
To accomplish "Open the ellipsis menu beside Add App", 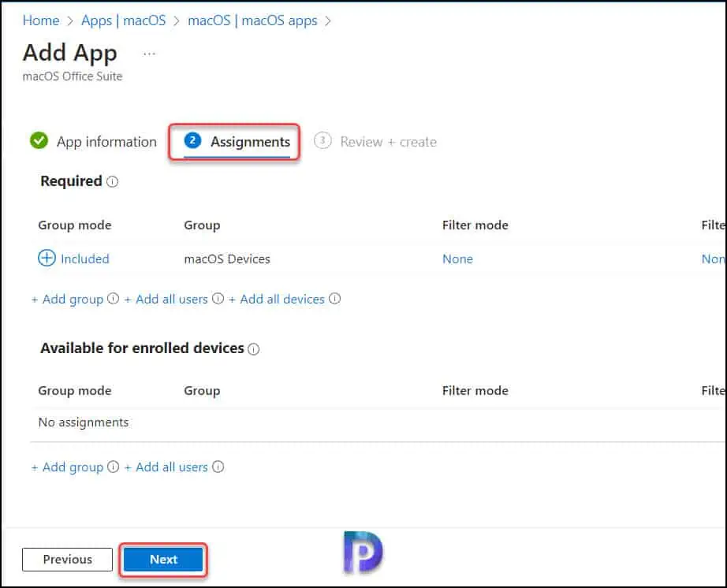I will 149,54.
